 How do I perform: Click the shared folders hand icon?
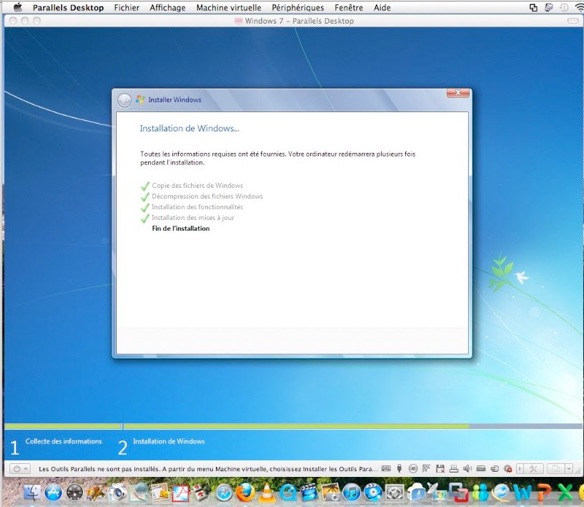[495, 469]
